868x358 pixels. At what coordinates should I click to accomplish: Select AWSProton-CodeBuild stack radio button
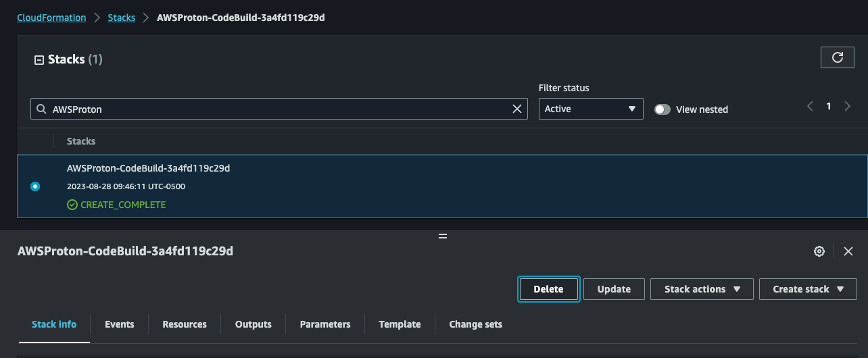35,186
